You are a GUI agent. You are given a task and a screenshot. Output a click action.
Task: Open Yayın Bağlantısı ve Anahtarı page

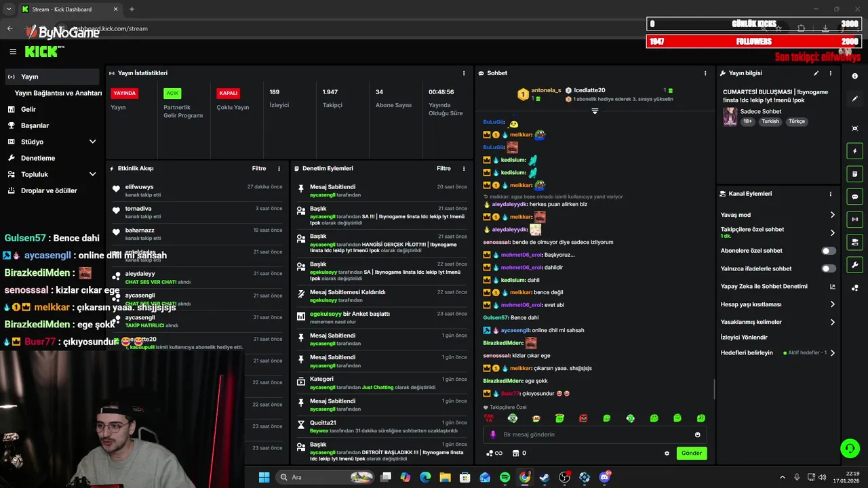tap(58, 93)
